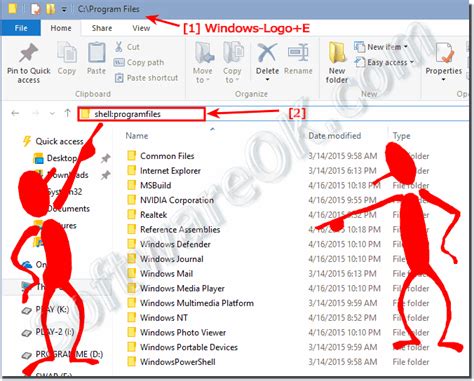Sort by the Type column header
Screen dimensions: 474x381
401,136
